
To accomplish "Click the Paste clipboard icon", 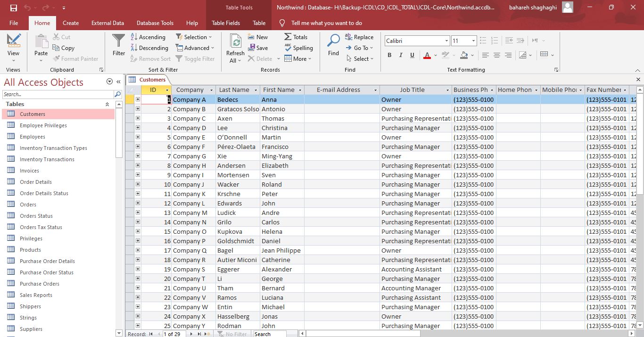I will point(41,42).
